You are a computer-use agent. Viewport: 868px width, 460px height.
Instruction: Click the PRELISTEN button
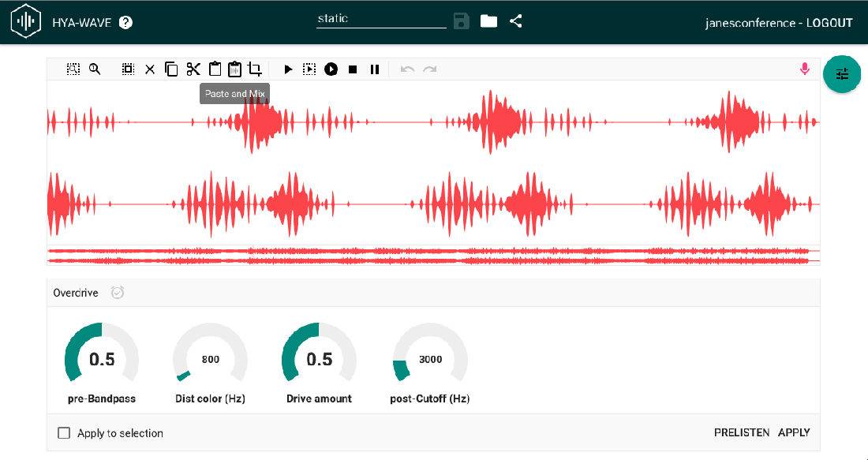tap(741, 432)
